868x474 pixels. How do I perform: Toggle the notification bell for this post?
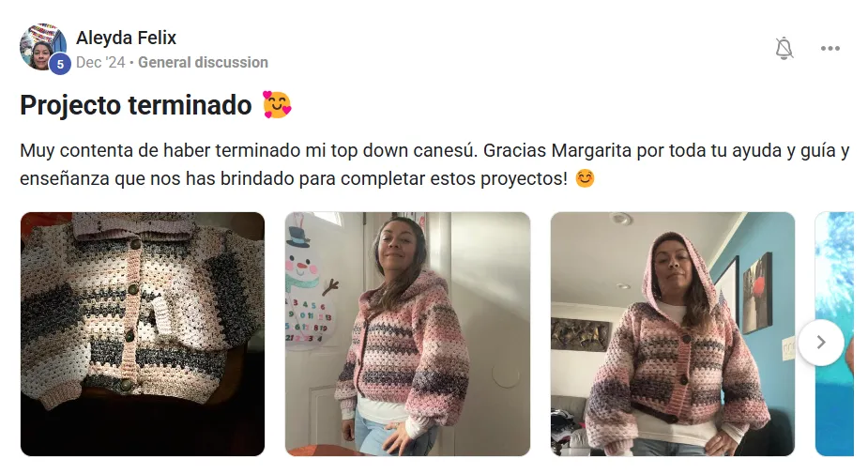coord(784,49)
